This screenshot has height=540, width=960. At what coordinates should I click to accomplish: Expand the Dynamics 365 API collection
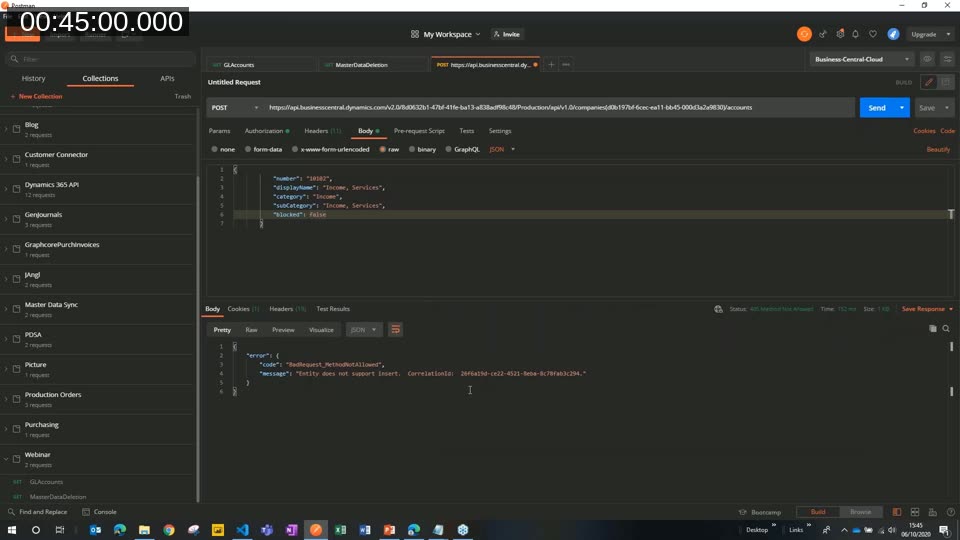pyautogui.click(x=6, y=189)
